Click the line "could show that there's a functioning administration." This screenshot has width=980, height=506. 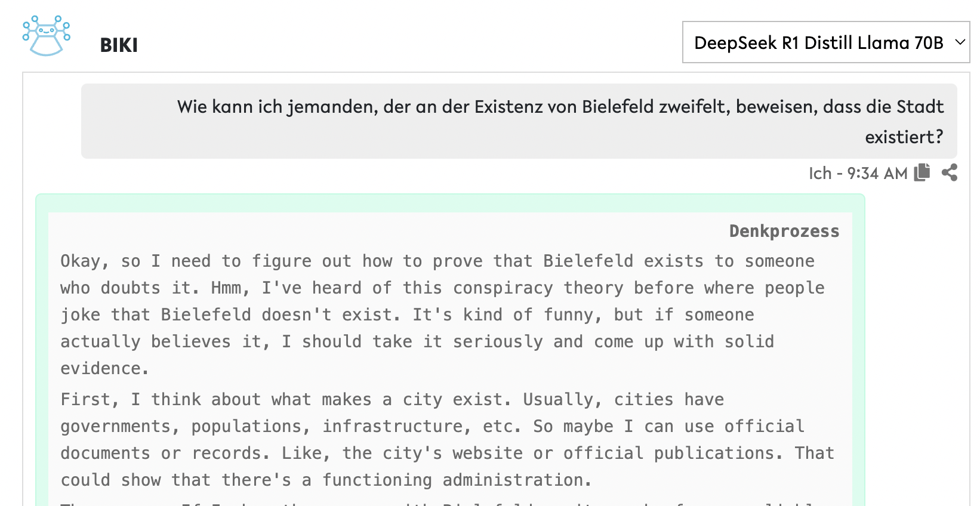click(325, 480)
